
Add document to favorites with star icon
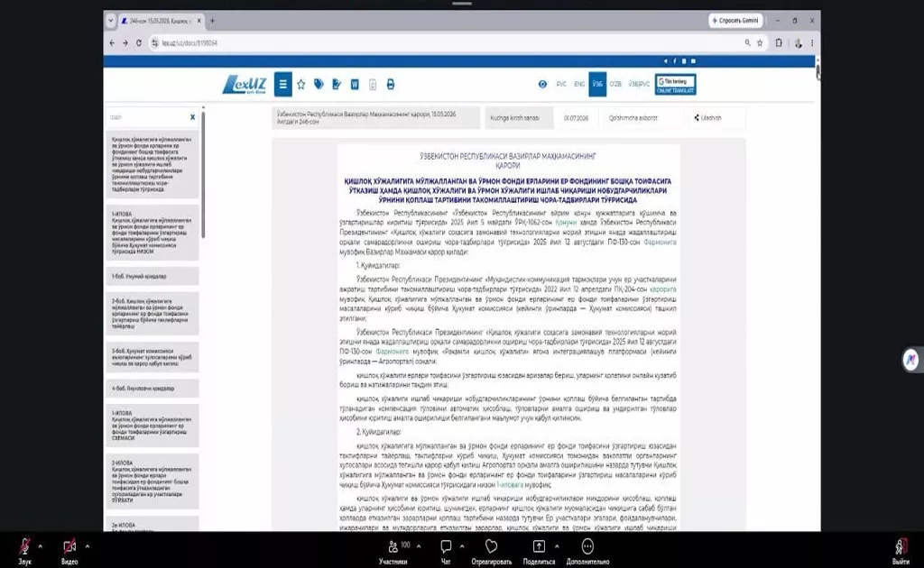point(301,84)
